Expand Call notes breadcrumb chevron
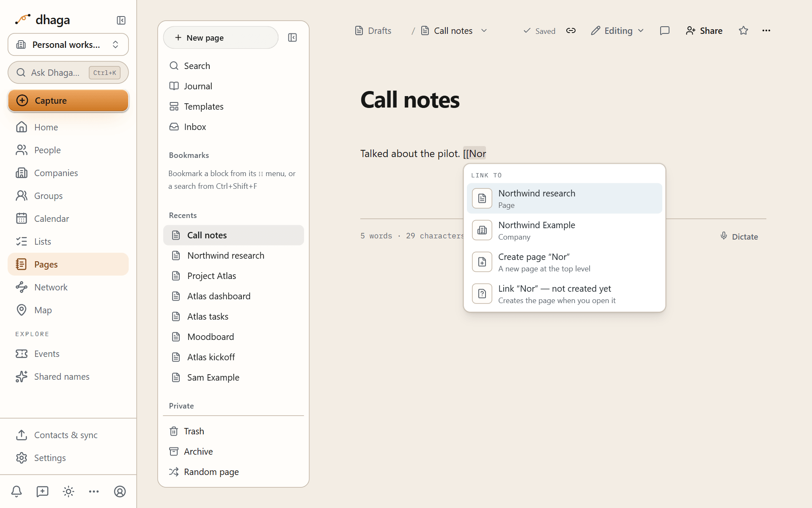Viewport: 812px width, 508px height. 484,30
